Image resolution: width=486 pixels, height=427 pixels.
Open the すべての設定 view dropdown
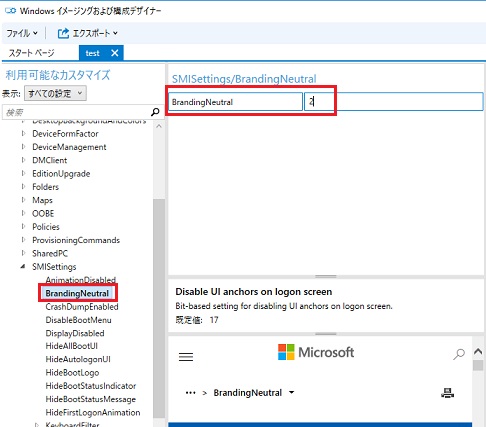55,93
